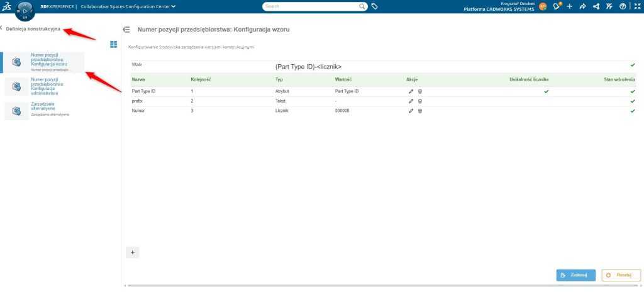Click icon of Konfiguracja administratora entry

point(16,86)
